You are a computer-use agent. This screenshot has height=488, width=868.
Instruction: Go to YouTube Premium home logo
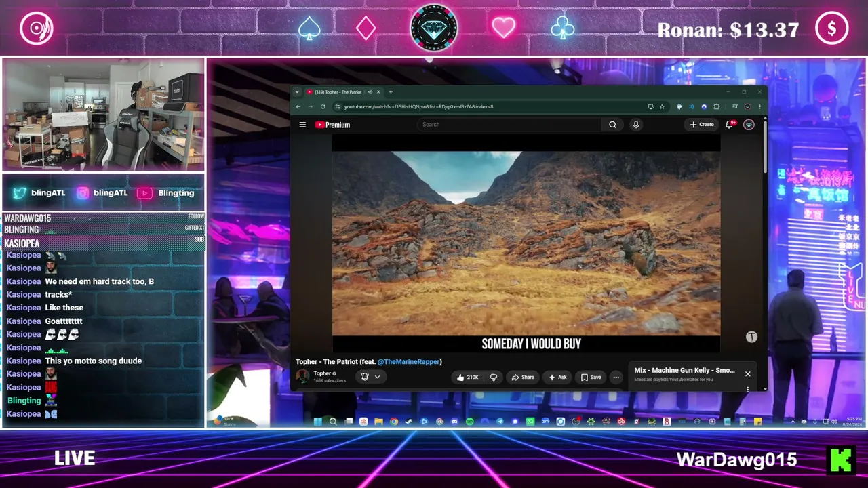point(332,125)
